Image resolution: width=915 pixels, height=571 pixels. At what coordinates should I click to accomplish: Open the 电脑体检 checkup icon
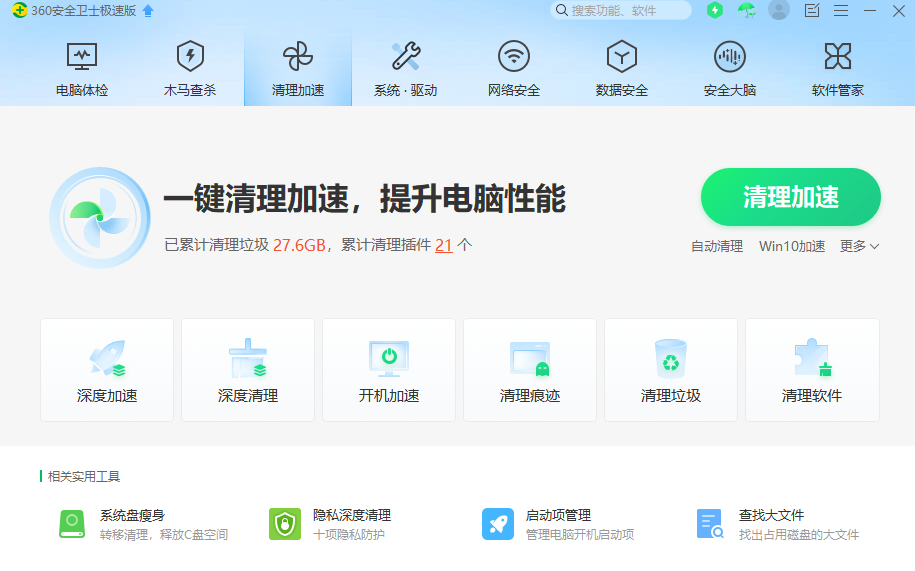[82, 56]
